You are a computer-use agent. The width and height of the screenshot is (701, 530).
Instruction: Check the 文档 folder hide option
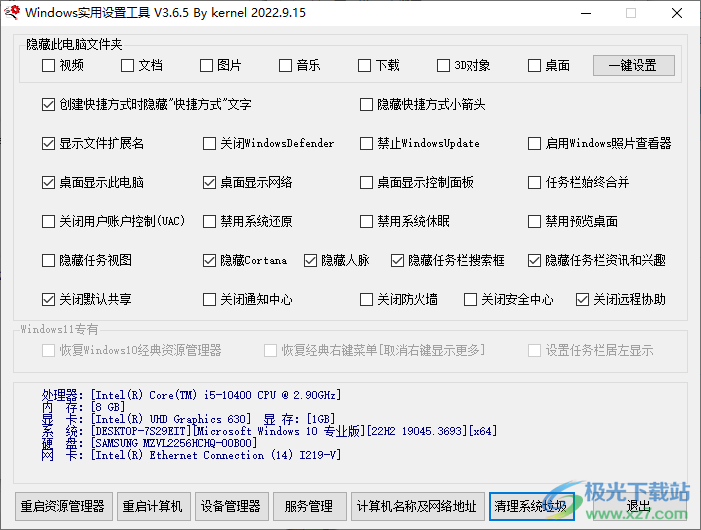127,66
